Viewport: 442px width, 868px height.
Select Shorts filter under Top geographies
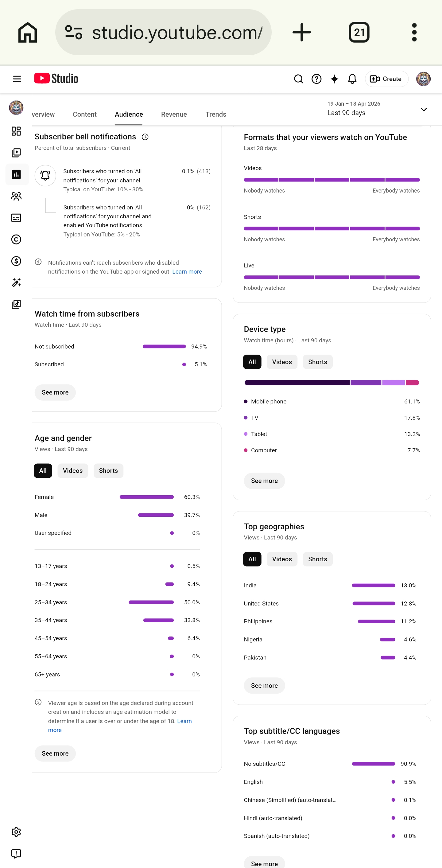pyautogui.click(x=317, y=559)
